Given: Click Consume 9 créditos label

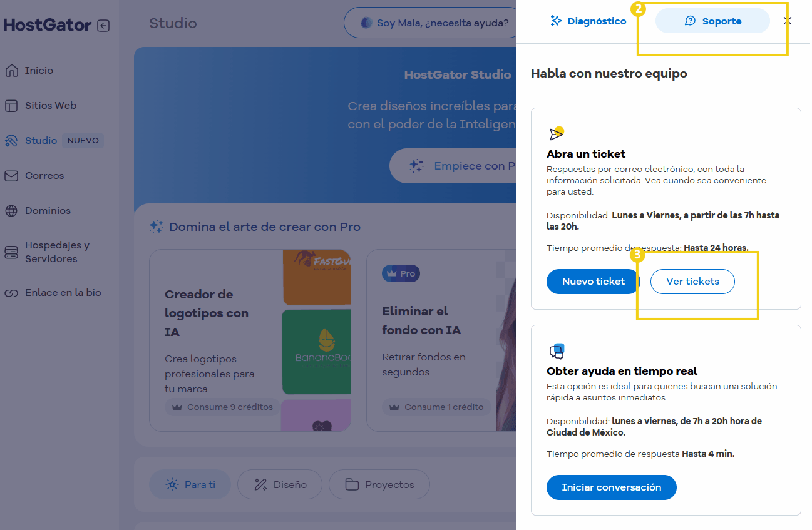Looking at the screenshot, I should 230,407.
